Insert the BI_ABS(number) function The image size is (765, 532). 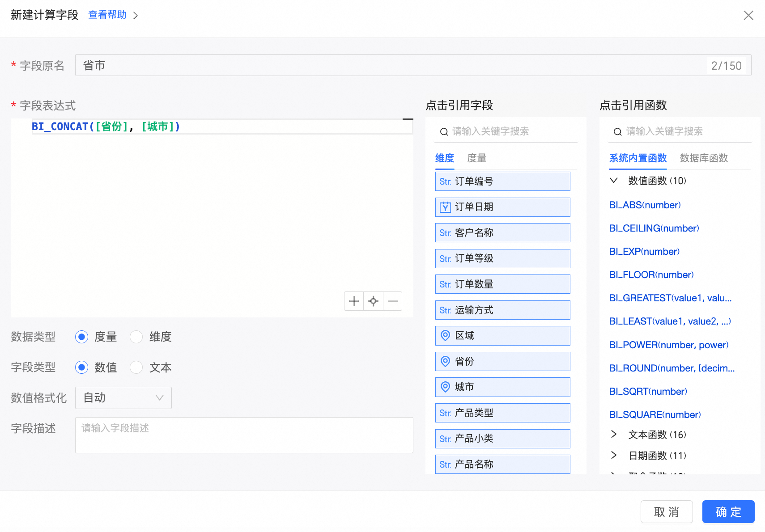pyautogui.click(x=645, y=205)
